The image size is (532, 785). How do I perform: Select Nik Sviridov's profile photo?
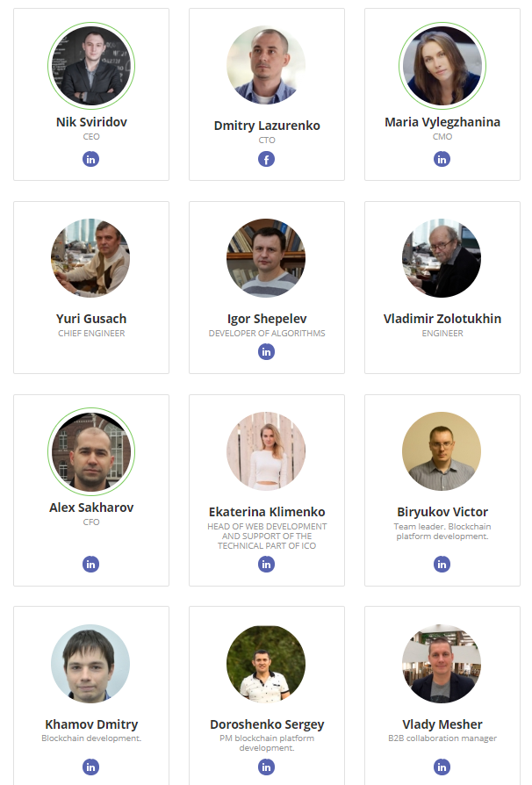coord(91,66)
